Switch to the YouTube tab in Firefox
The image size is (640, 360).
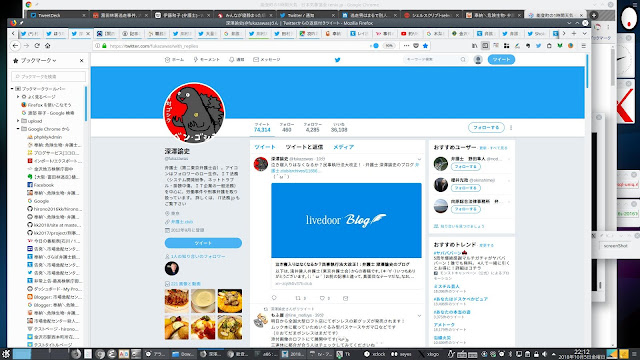point(409,33)
